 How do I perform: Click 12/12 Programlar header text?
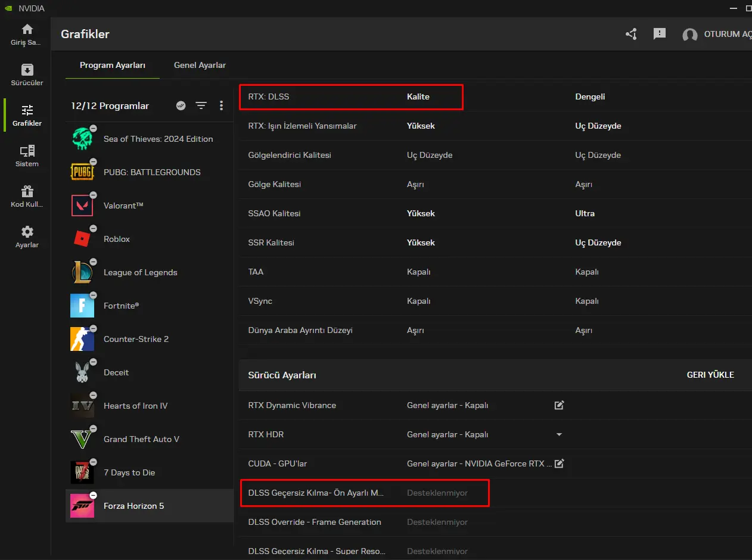pos(110,105)
